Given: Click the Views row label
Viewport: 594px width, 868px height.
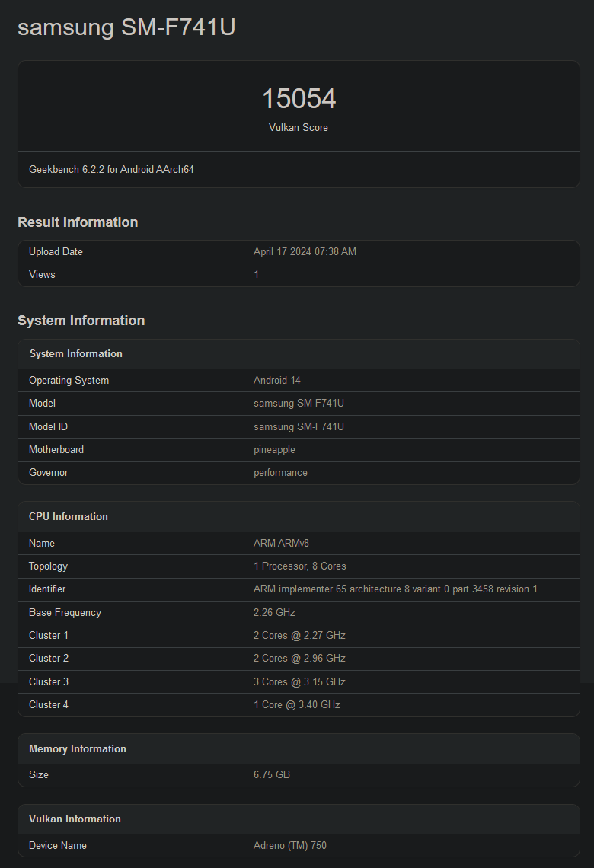Looking at the screenshot, I should pyautogui.click(x=42, y=274).
